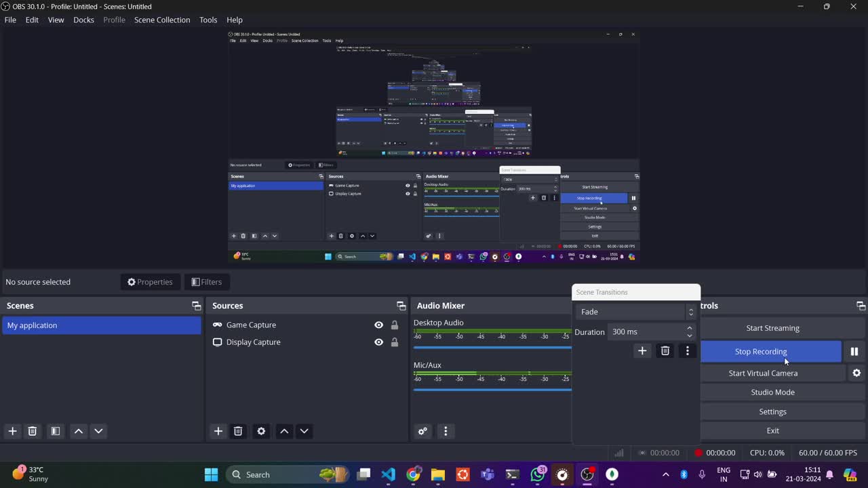Open the View menu
Image resolution: width=868 pixels, height=488 pixels.
tap(56, 20)
